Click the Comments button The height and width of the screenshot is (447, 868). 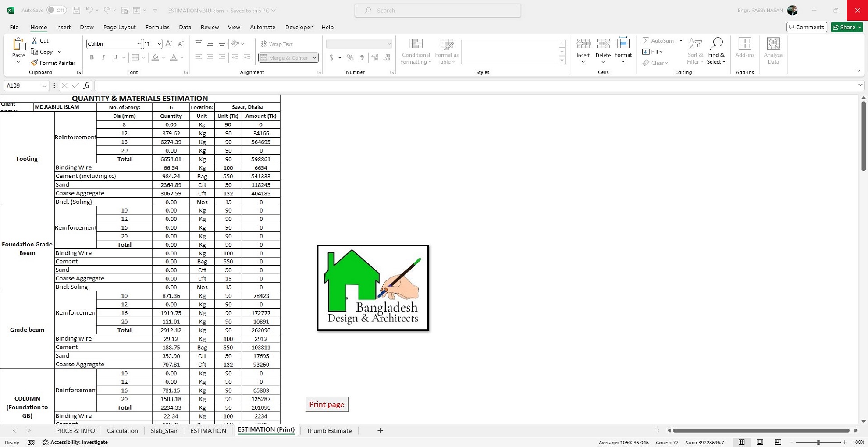pos(806,27)
